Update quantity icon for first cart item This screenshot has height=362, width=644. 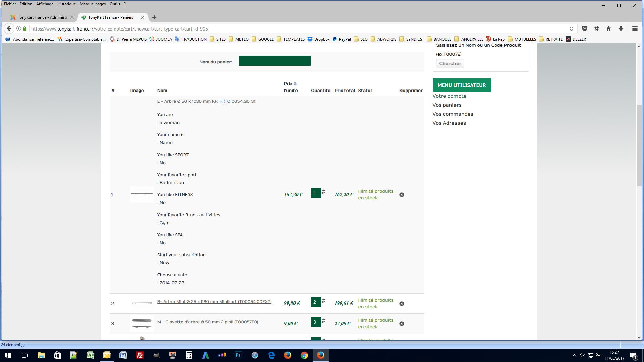coord(323,192)
